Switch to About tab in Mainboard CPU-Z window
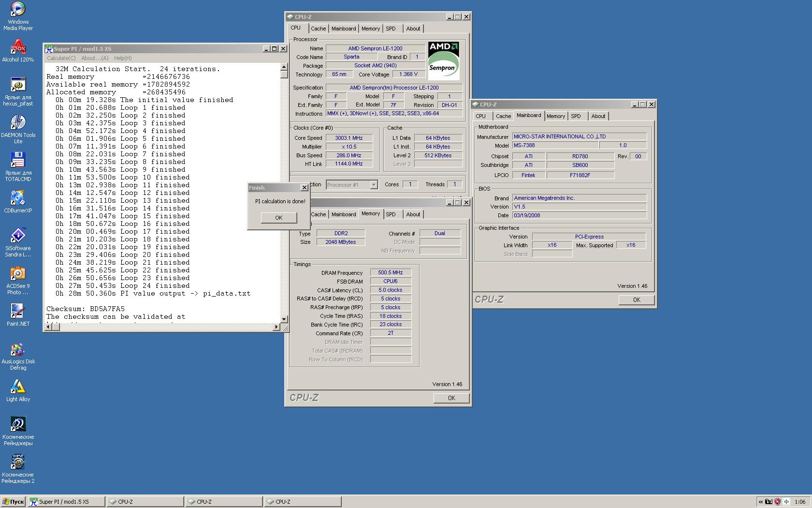The width and height of the screenshot is (812, 508). coord(598,116)
